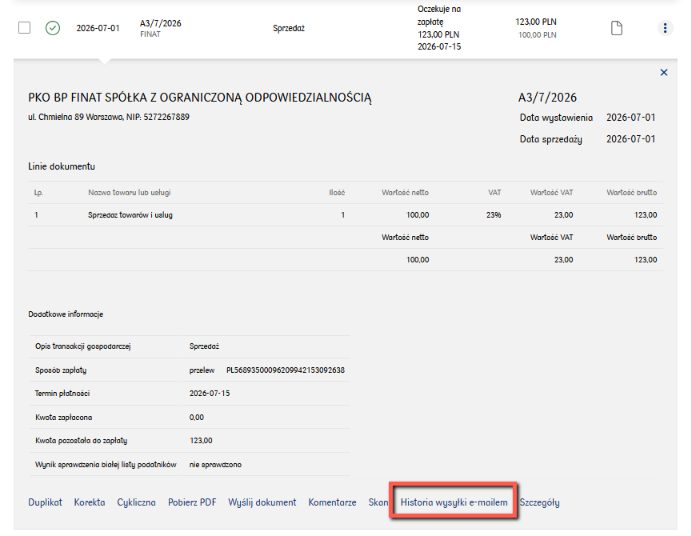Click the green checkmark status icon

pos(53,28)
